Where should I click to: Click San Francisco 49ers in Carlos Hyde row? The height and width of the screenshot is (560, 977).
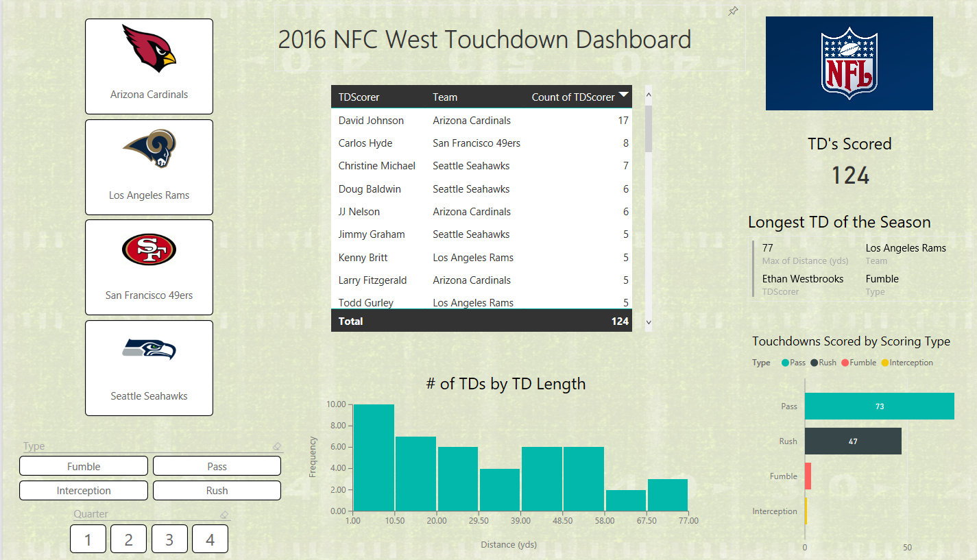pyautogui.click(x=477, y=143)
